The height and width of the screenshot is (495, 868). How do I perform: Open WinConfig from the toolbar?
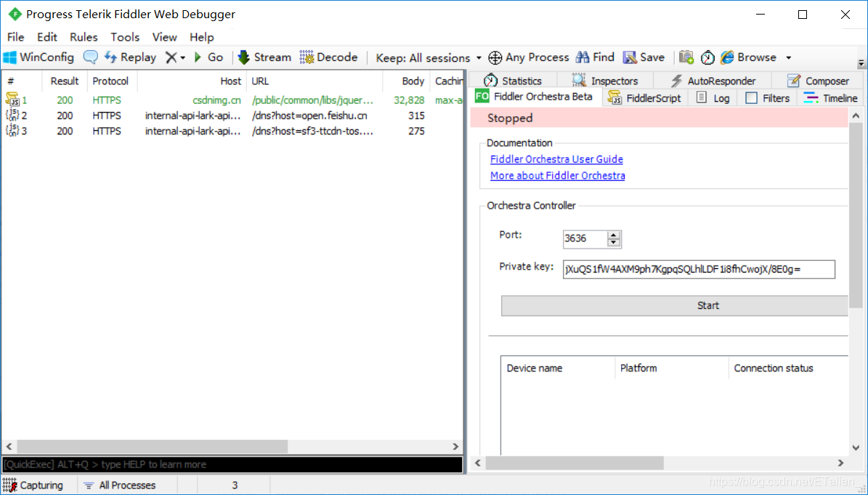coord(38,57)
